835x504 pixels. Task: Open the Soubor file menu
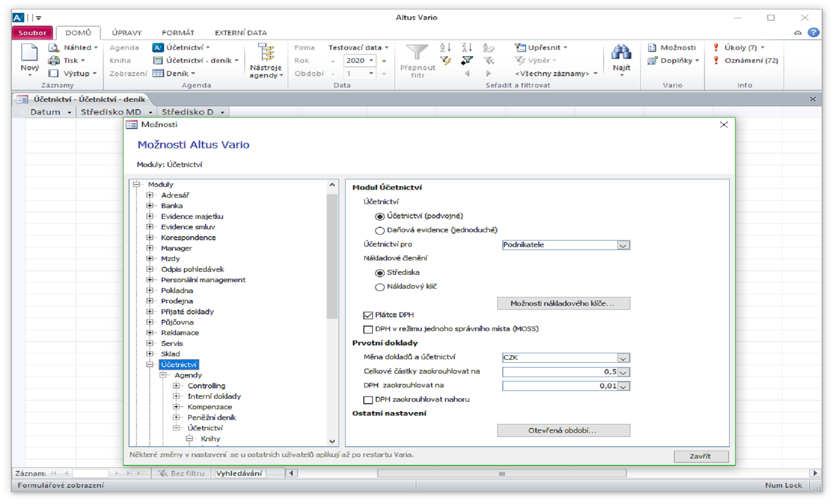click(32, 33)
